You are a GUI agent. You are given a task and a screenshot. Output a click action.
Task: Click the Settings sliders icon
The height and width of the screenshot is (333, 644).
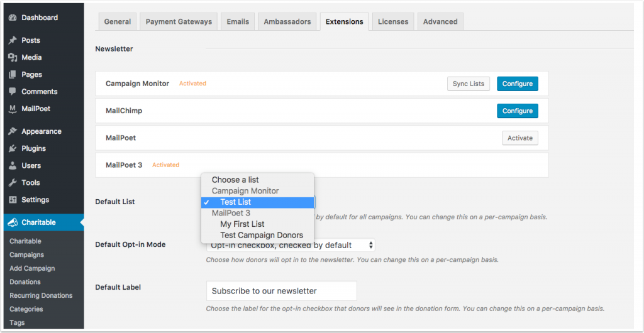pos(13,200)
